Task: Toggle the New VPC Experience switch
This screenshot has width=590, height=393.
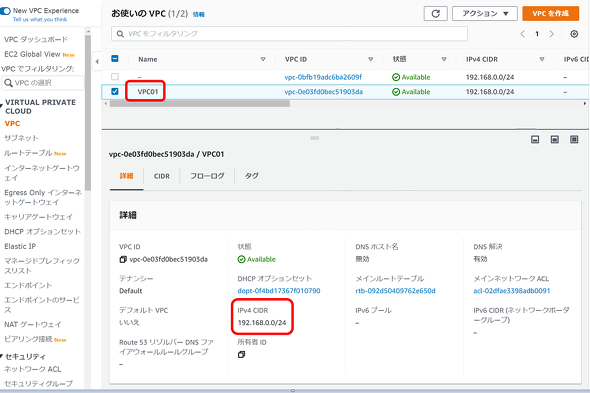Action: click(5, 11)
